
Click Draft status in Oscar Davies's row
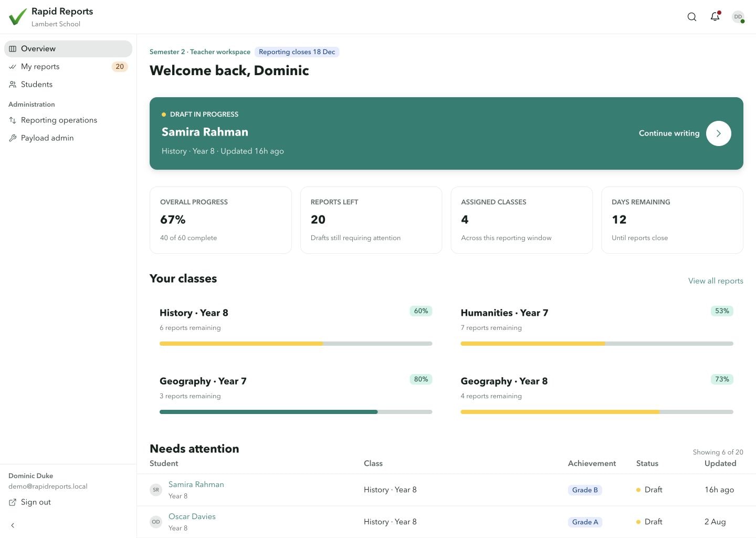click(649, 522)
